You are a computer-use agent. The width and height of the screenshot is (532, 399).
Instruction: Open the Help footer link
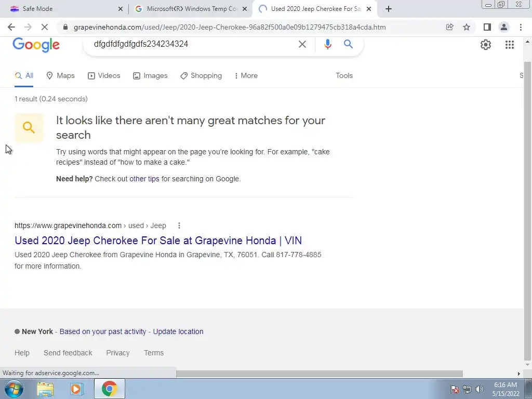pyautogui.click(x=22, y=353)
